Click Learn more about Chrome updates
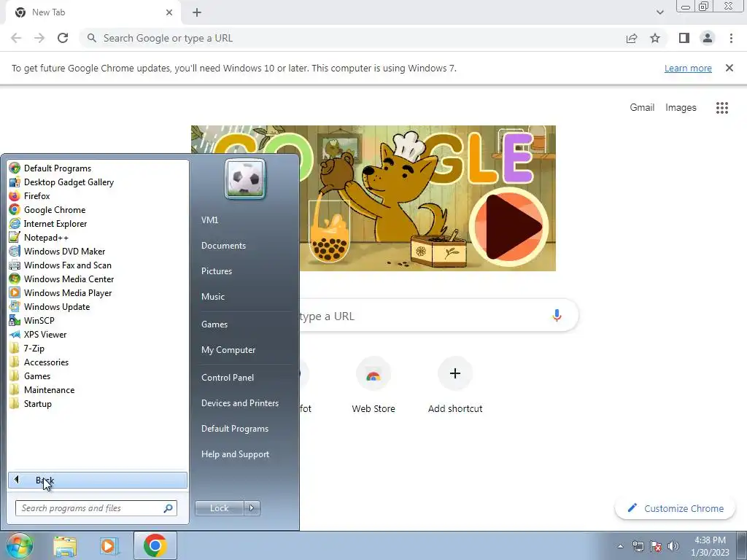 pos(688,68)
